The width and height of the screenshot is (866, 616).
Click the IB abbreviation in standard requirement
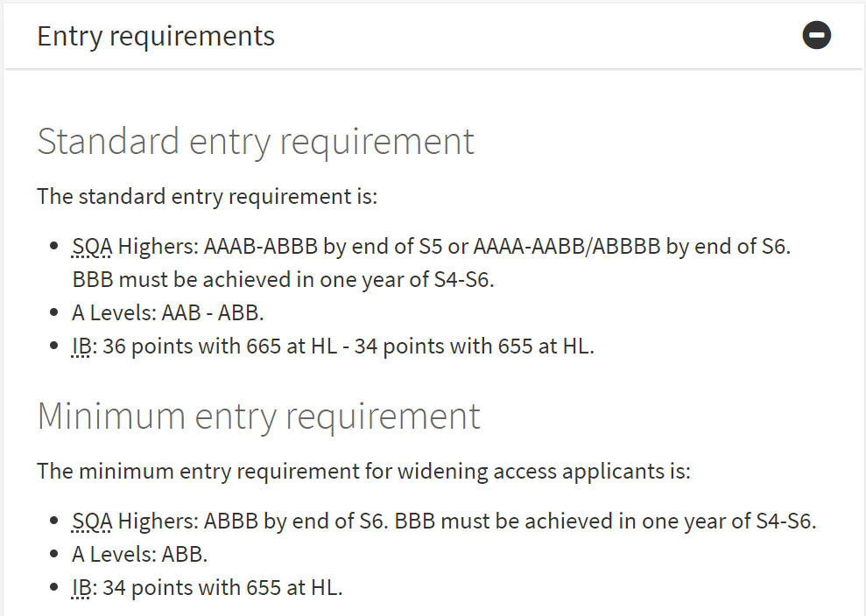point(81,346)
